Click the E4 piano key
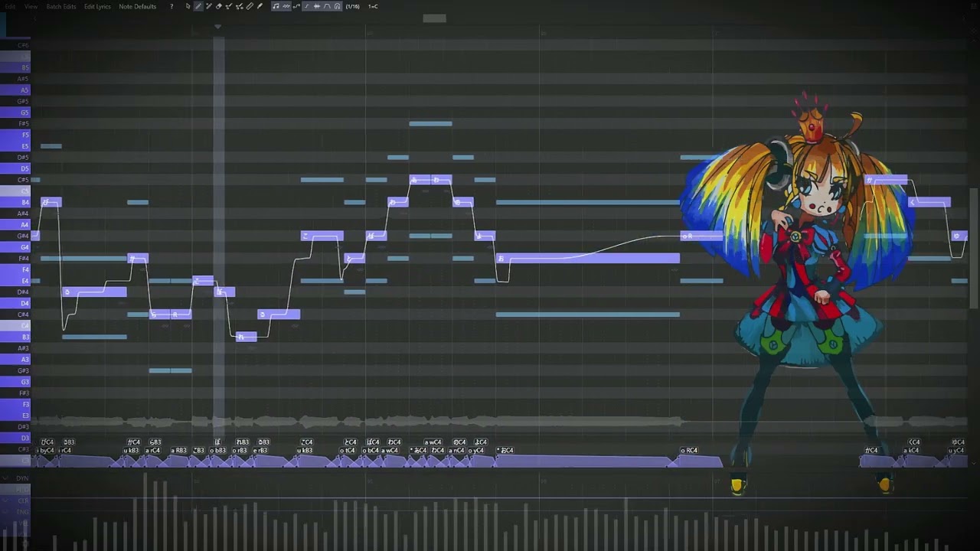 15,281
